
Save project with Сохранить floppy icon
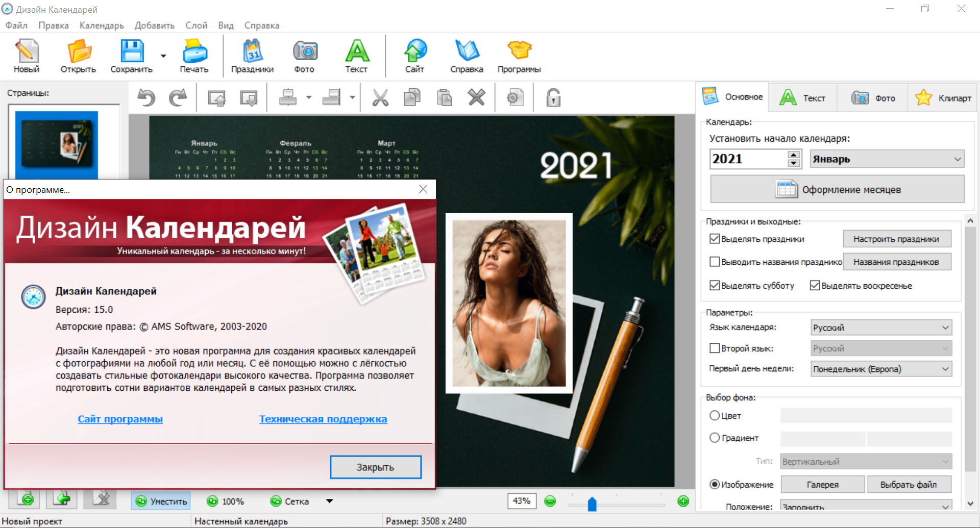coord(132,56)
